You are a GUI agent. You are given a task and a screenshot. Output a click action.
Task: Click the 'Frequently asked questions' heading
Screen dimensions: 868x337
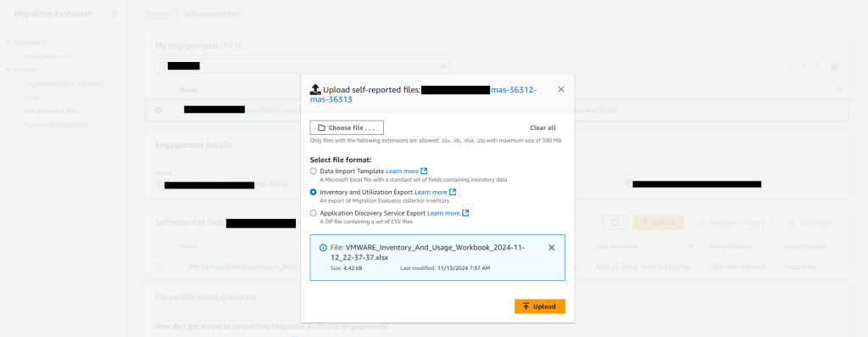tap(205, 296)
